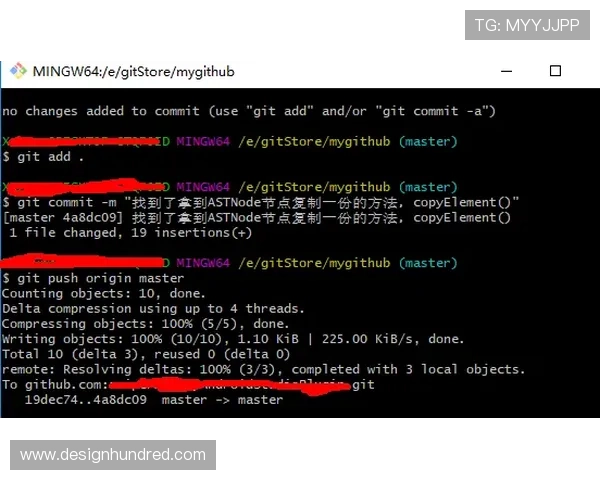The width and height of the screenshot is (600, 480).
Task: Click the "no changes added to commit" line
Action: pos(248,111)
